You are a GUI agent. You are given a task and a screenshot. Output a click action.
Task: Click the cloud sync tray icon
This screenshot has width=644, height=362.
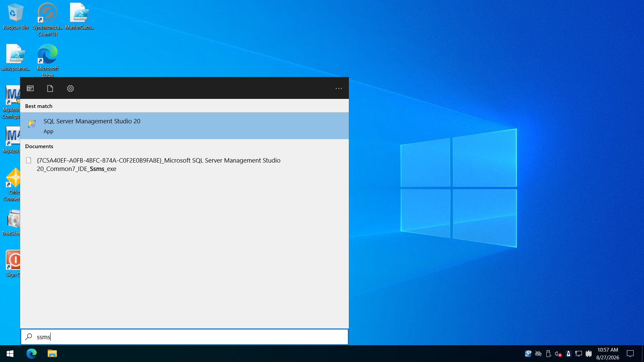538,354
